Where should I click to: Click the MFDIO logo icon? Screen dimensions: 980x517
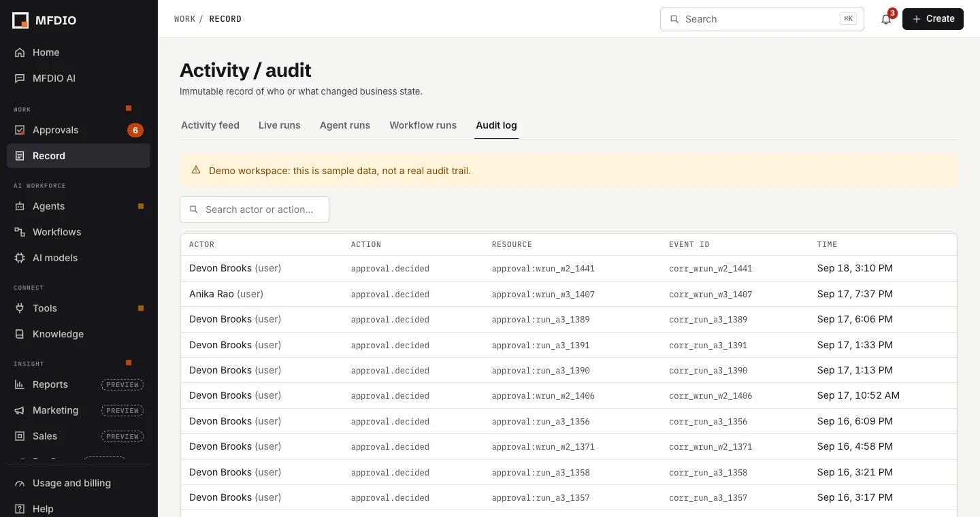tap(20, 20)
